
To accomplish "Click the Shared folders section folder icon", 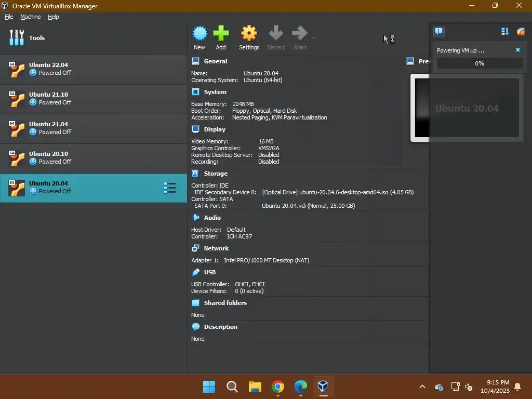I will tap(195, 303).
